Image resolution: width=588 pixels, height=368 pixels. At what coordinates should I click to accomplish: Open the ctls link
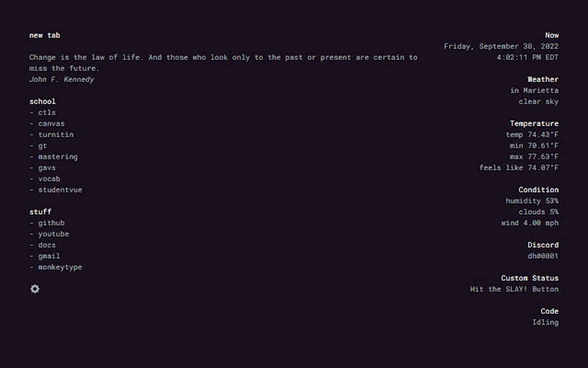click(x=47, y=112)
